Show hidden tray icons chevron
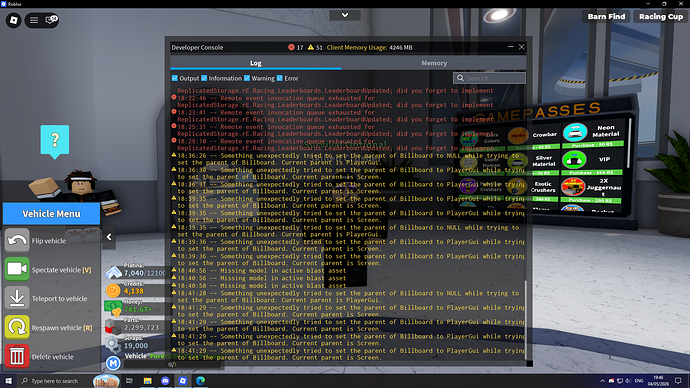The height and width of the screenshot is (388, 690). pos(602,381)
